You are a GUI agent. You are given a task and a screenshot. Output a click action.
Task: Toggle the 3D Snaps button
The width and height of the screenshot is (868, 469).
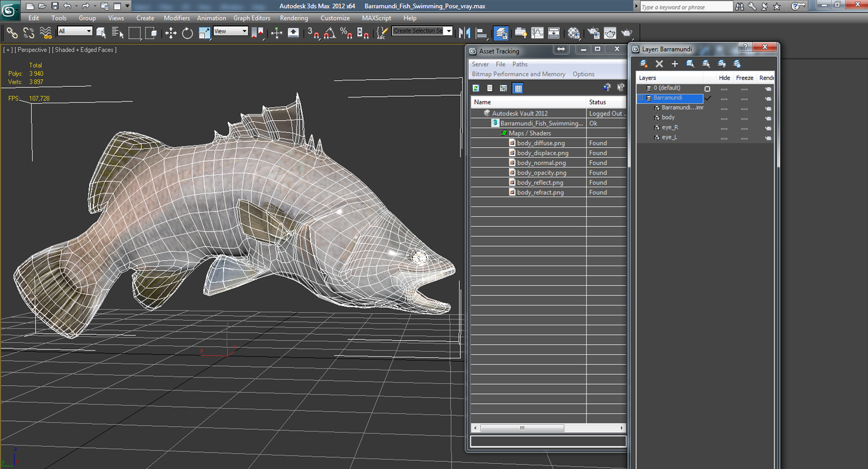pyautogui.click(x=313, y=33)
